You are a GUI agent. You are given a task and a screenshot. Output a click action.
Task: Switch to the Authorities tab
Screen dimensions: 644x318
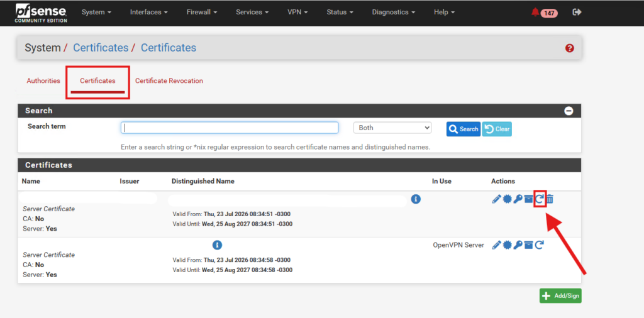pos(43,81)
